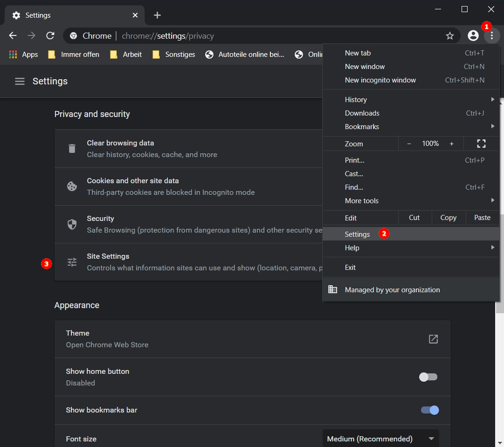Image resolution: width=504 pixels, height=447 pixels.
Task: Click the fullscreen icon in Zoom row
Action: (x=481, y=144)
